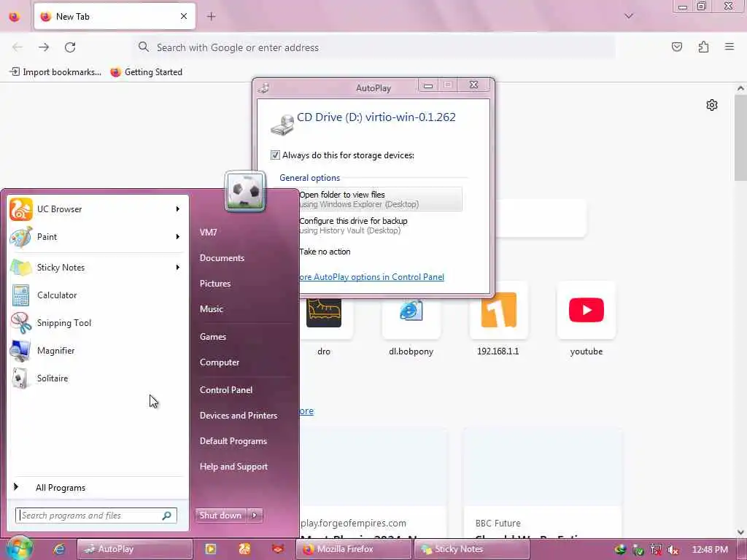Open Pocket save icon in Firefox
747x560 pixels.
676,47
